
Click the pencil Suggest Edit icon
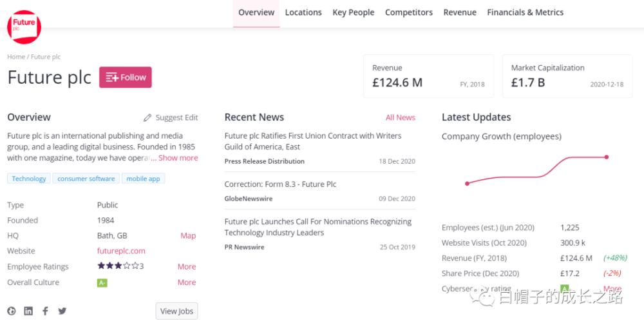coord(147,118)
